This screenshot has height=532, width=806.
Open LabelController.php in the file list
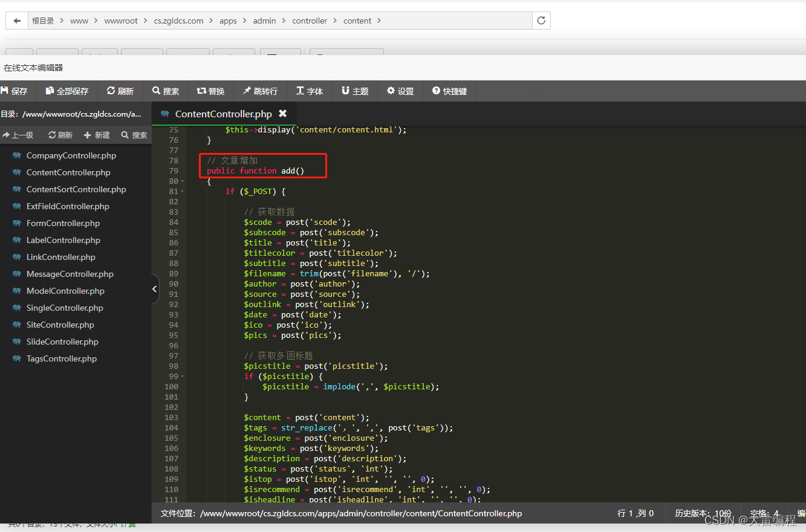point(63,240)
